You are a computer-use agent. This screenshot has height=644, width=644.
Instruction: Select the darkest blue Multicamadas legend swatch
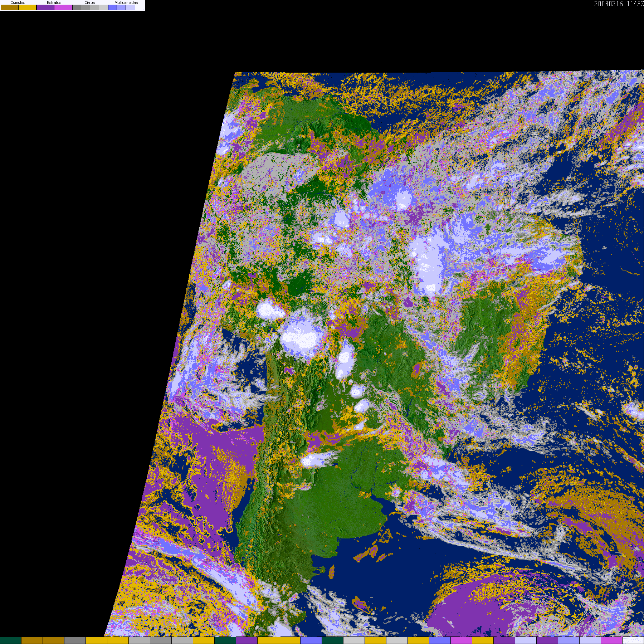[x=113, y=7]
